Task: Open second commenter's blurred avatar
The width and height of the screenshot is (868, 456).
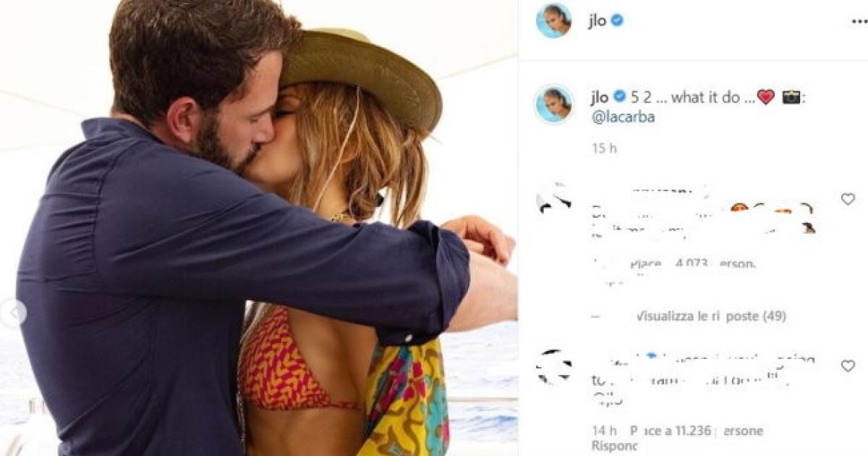Action: 554,368
